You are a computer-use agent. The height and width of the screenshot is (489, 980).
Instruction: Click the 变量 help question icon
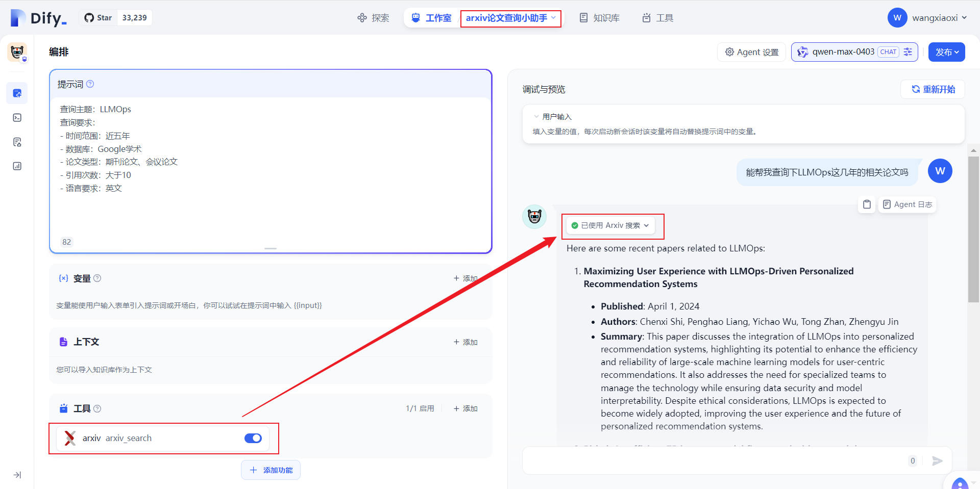point(97,278)
